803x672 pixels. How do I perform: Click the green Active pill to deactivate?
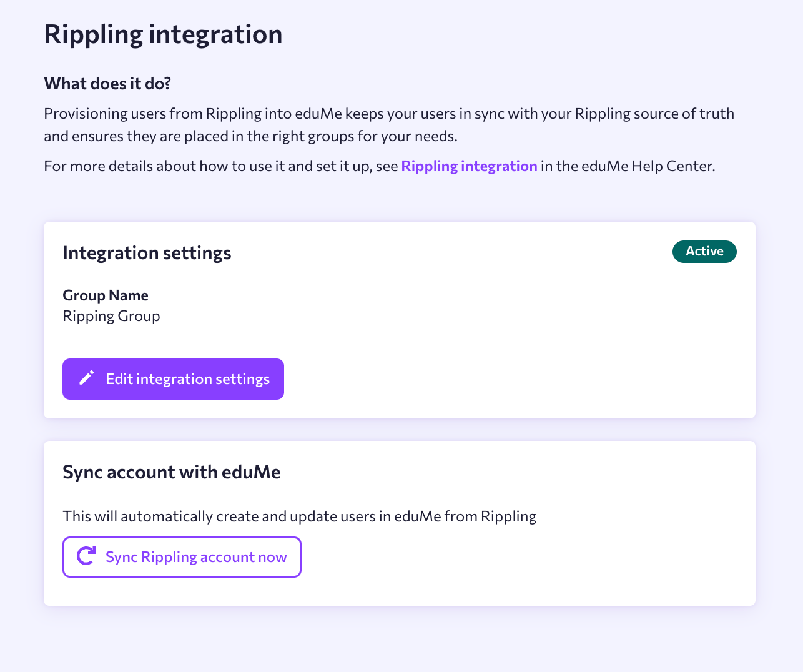point(704,251)
